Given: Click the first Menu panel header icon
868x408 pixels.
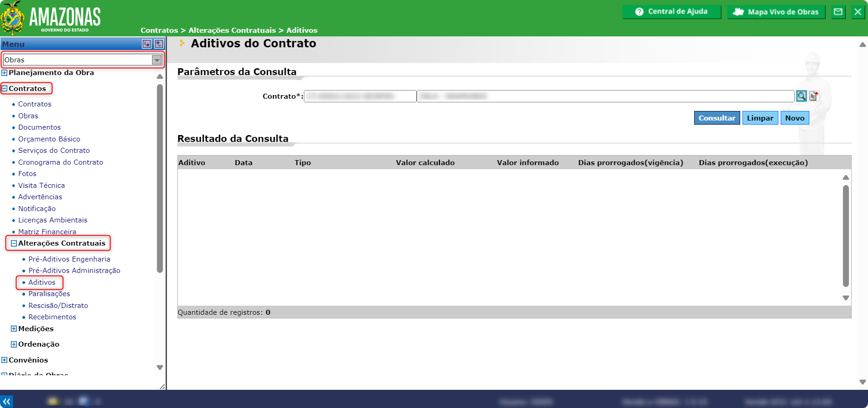Looking at the screenshot, I should point(146,44).
